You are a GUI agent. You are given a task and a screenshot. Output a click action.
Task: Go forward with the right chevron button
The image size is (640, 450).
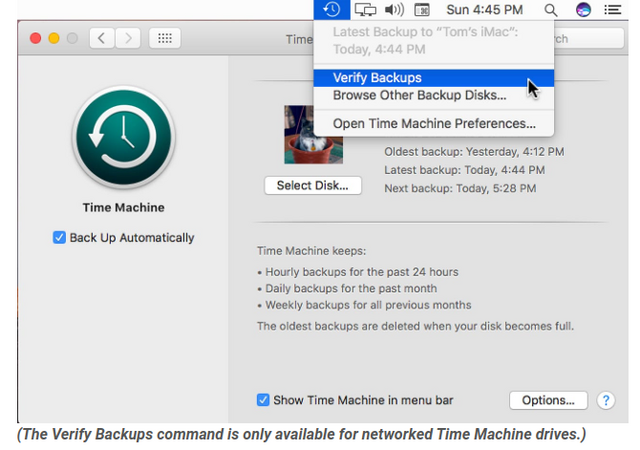(128, 38)
